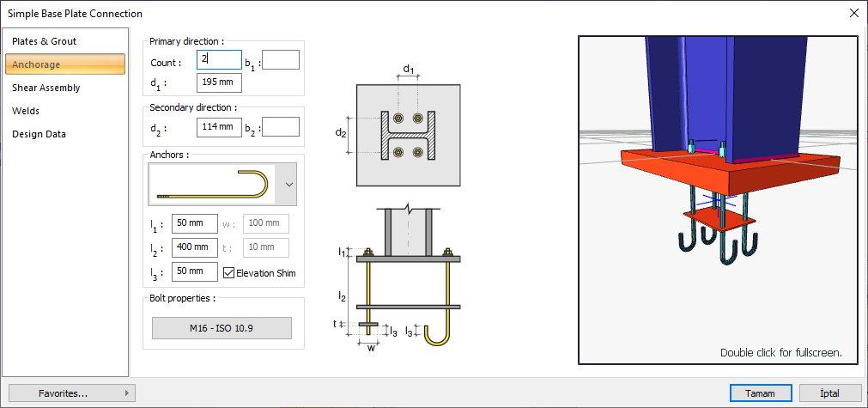868x408 pixels.
Task: Click the l2 400 mm input field
Action: pos(195,247)
